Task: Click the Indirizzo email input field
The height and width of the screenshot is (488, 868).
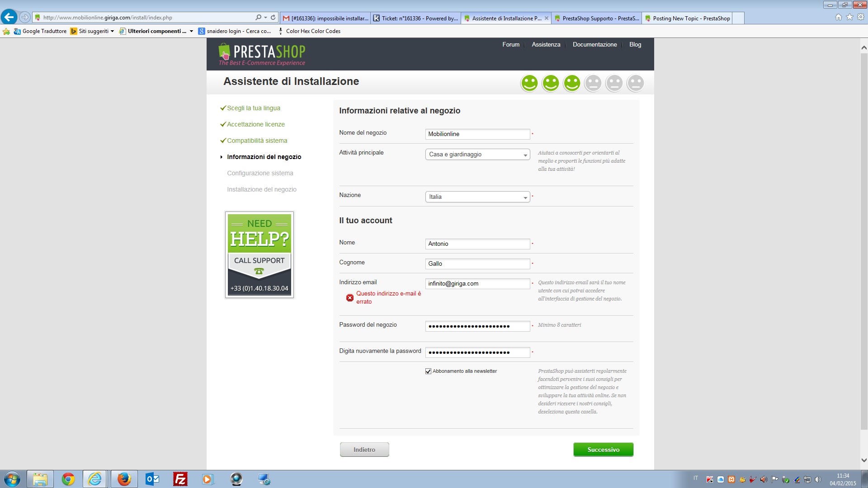Action: [x=477, y=284]
